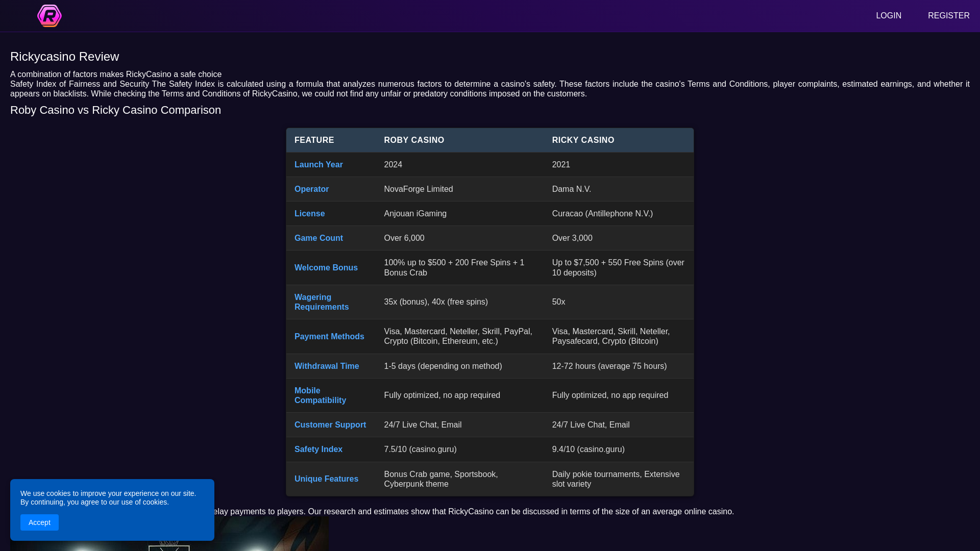
Task: Select the Welcome Bonus row label
Action: (x=326, y=268)
